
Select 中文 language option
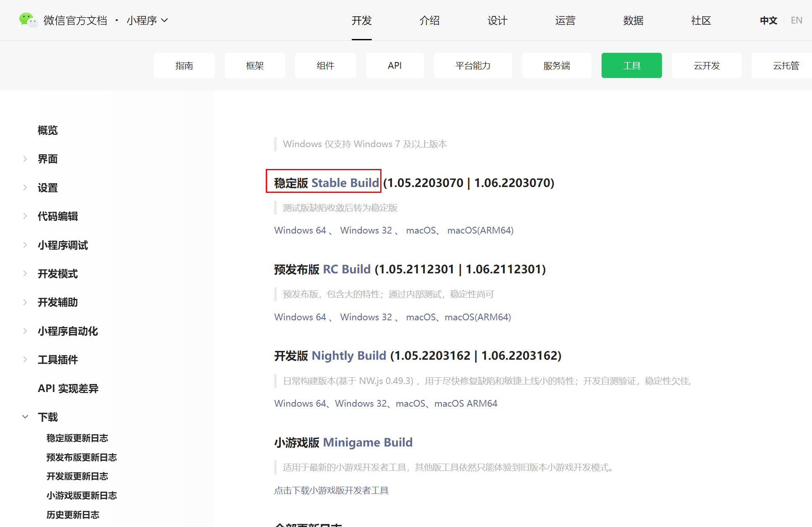coord(768,20)
